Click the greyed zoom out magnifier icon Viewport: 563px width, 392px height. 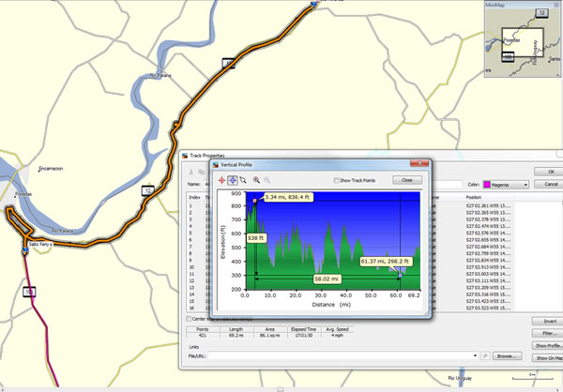[266, 180]
